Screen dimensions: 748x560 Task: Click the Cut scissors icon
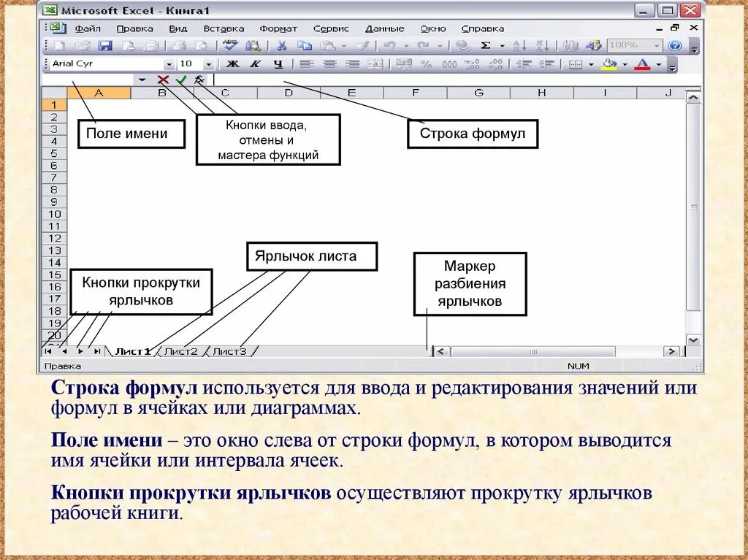(282, 46)
